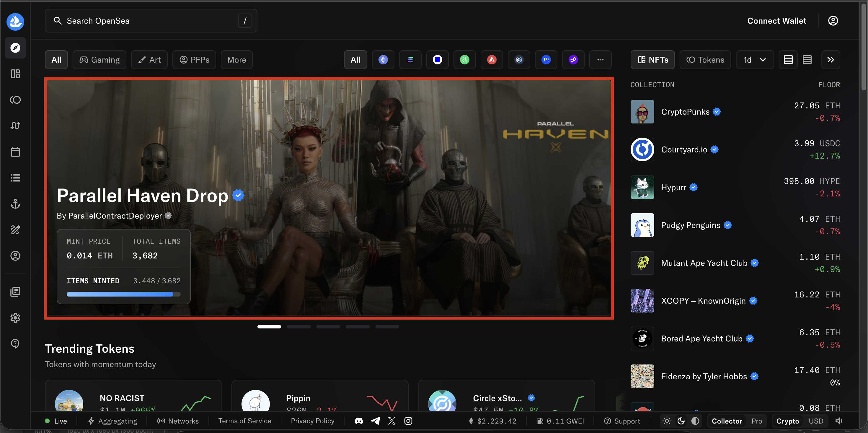Select the PFPs category tab

click(x=194, y=60)
